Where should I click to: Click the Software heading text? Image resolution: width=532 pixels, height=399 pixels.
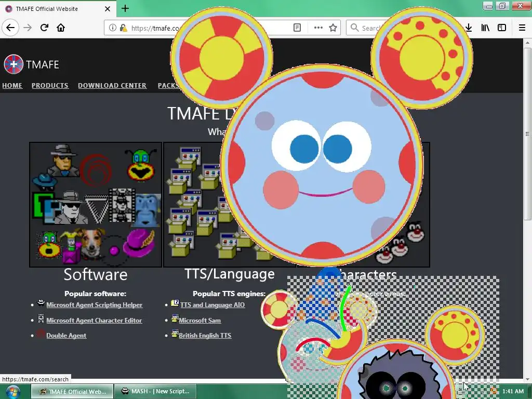(x=96, y=274)
